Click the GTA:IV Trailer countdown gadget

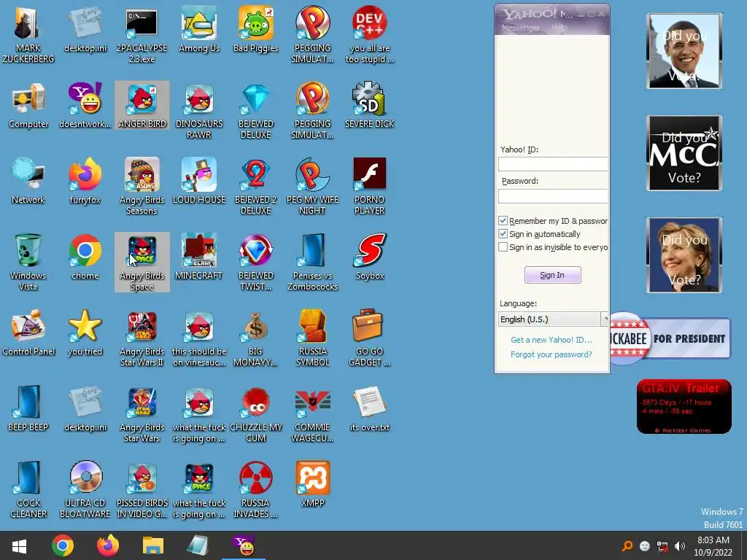[684, 407]
